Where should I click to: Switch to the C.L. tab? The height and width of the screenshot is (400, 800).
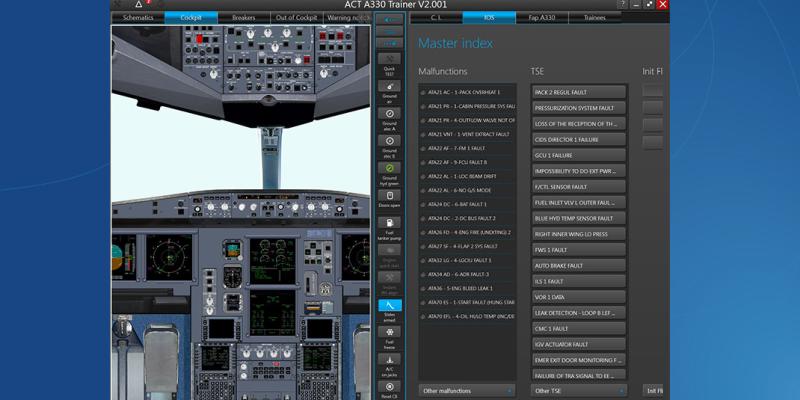pyautogui.click(x=436, y=18)
